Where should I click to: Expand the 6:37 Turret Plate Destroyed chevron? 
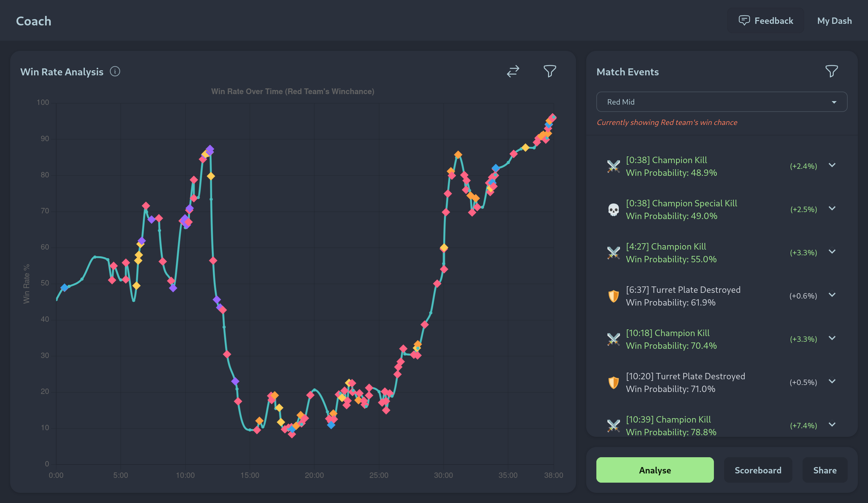(832, 295)
